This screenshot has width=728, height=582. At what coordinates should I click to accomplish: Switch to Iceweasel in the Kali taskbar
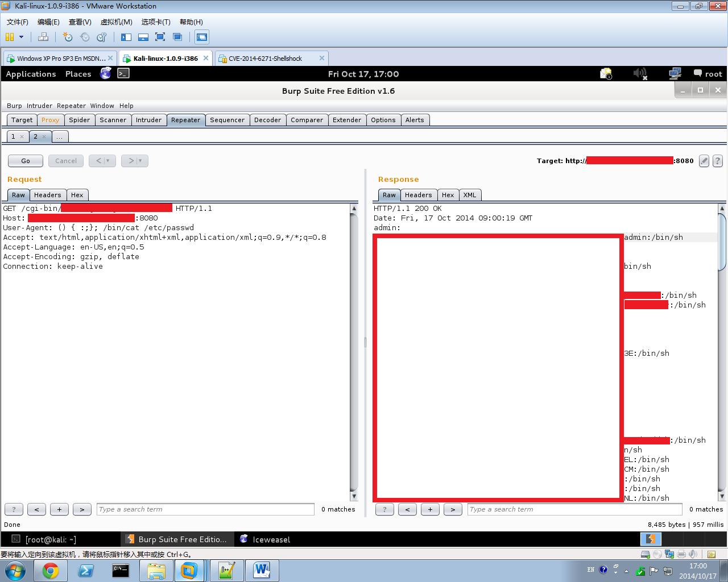click(x=265, y=539)
